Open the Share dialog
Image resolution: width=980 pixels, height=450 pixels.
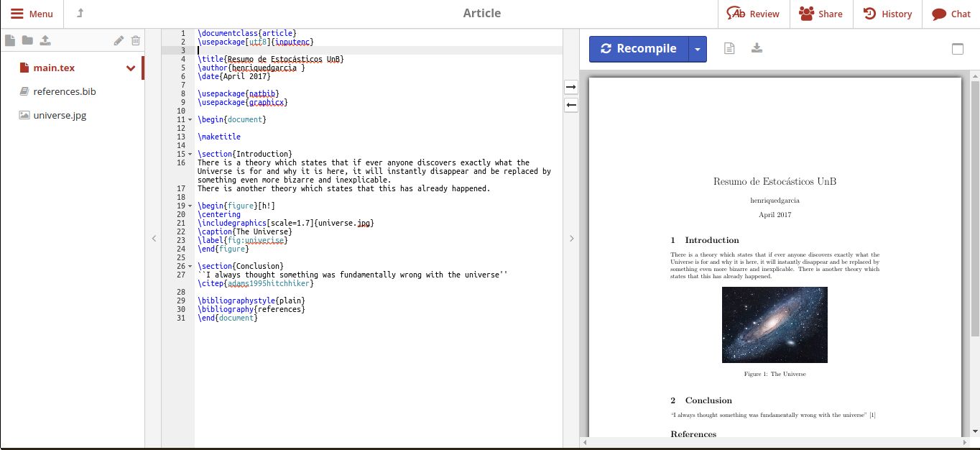[x=820, y=13]
